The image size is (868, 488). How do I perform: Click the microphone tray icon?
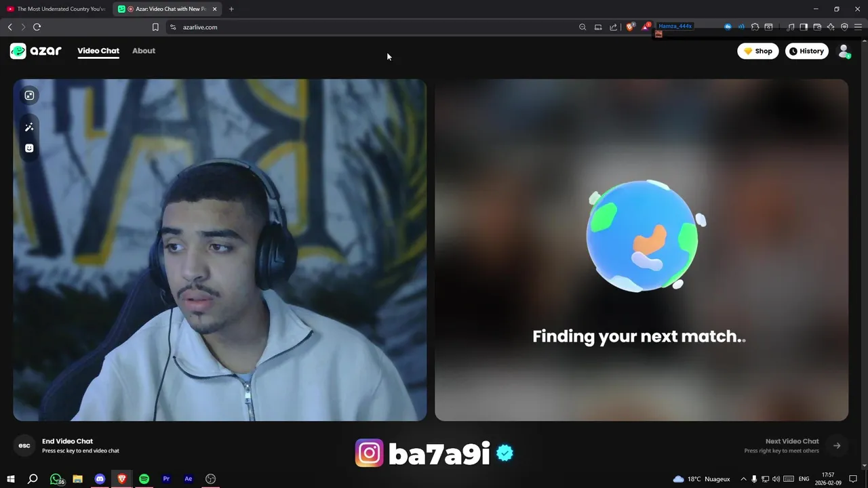pyautogui.click(x=754, y=479)
